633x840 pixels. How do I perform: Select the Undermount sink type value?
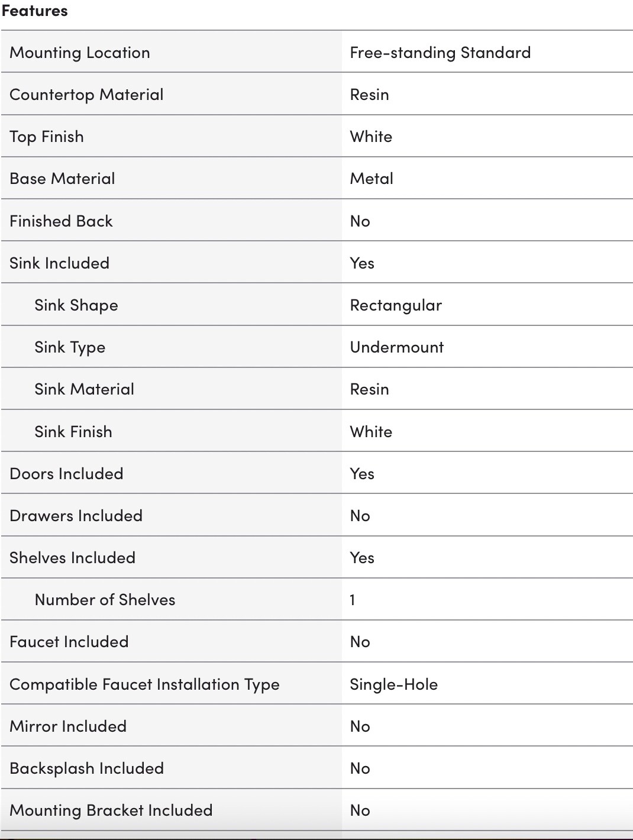[396, 347]
